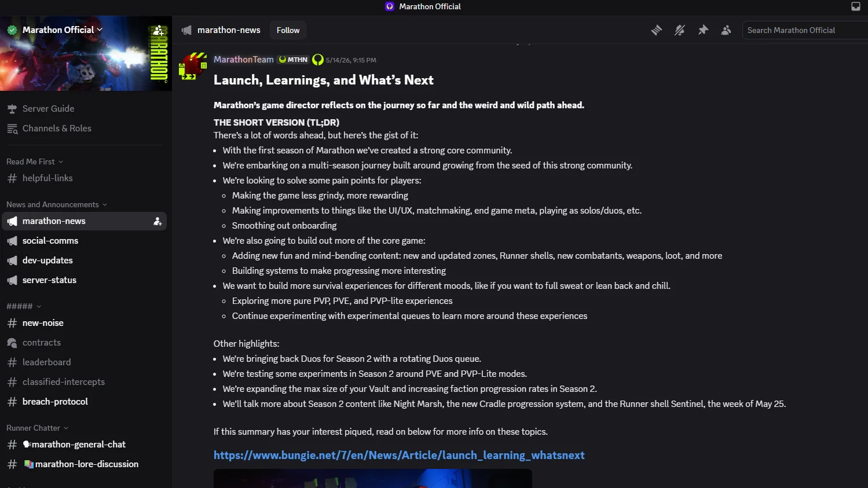Screen dimensions: 868x488
Task: Select the marathon-news channel
Action: coord(85,221)
